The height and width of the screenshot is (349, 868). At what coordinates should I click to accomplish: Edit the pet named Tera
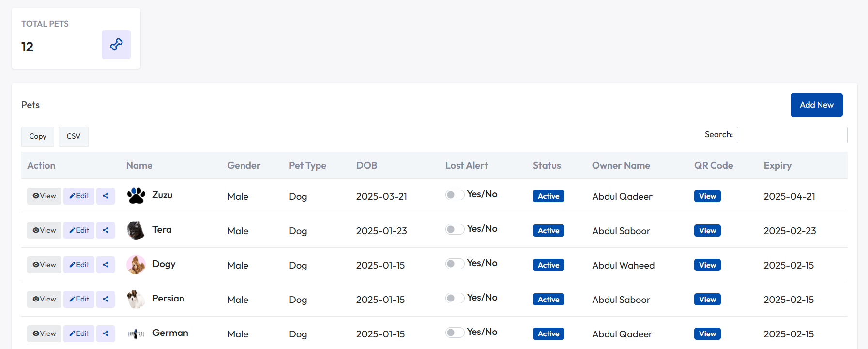click(x=79, y=230)
